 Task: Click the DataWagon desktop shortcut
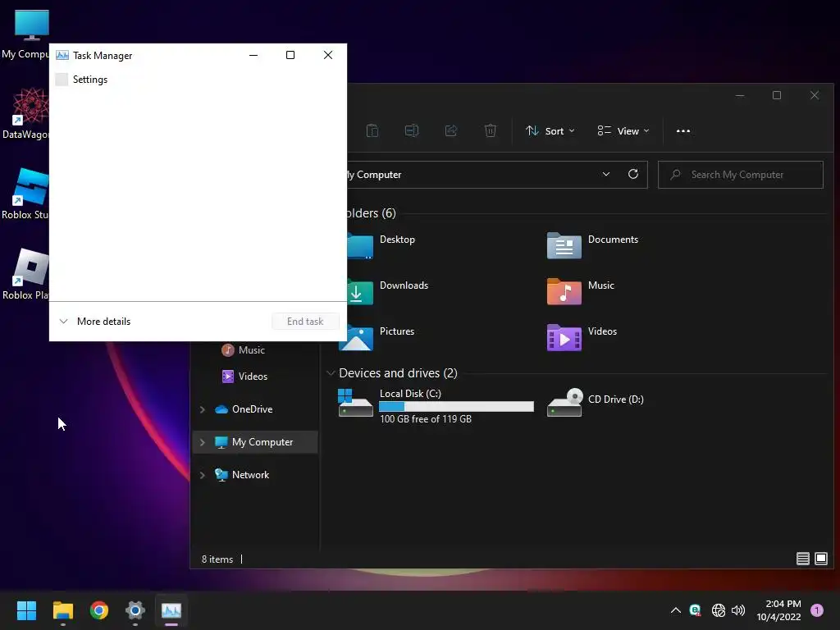25,113
